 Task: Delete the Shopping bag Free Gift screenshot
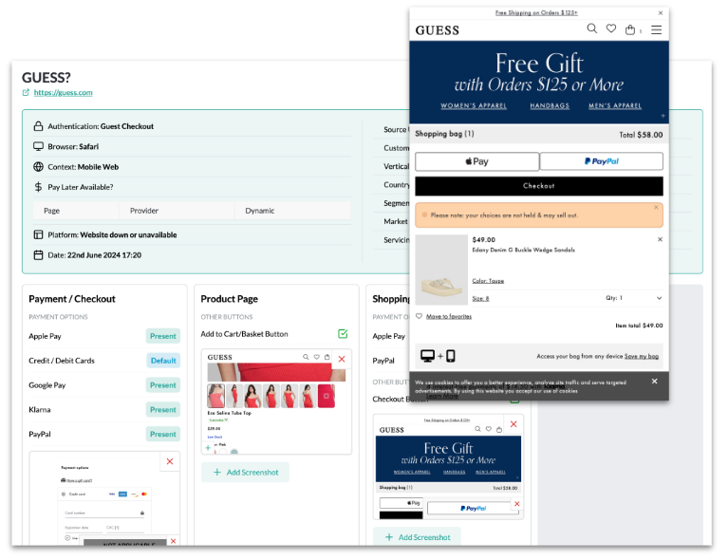[x=513, y=424]
